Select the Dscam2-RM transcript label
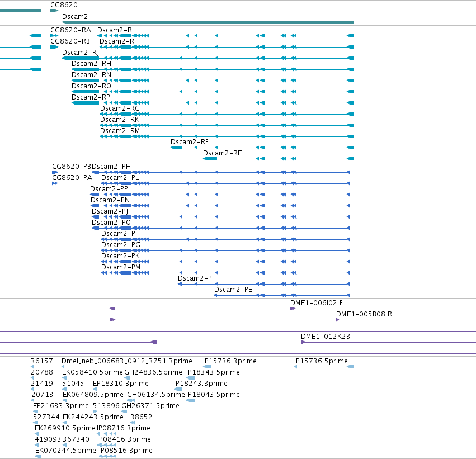 pos(120,131)
